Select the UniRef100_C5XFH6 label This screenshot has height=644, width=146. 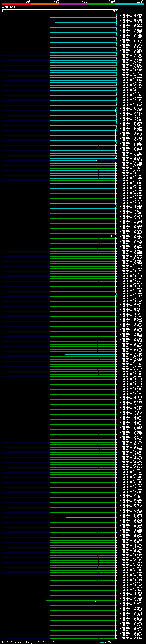pyautogui.click(x=131, y=120)
